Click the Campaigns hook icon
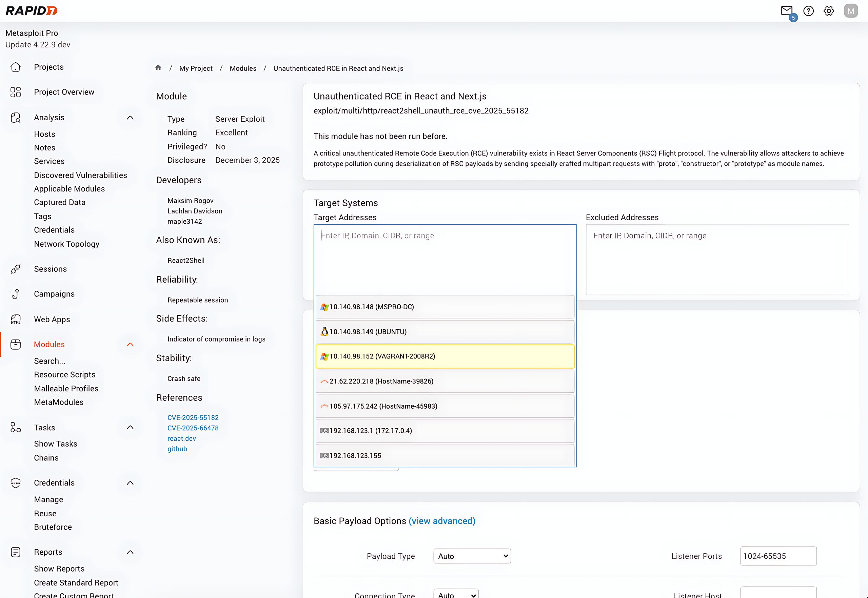This screenshot has width=868, height=598. click(15, 294)
